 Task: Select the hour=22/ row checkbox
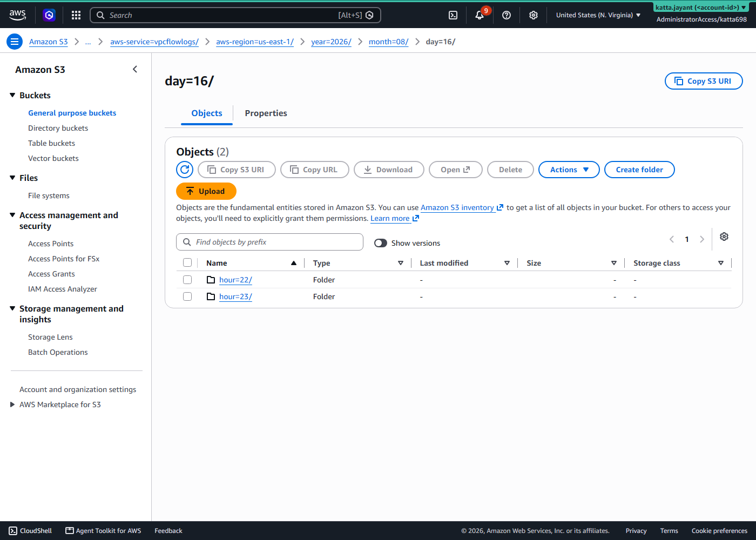pos(187,280)
